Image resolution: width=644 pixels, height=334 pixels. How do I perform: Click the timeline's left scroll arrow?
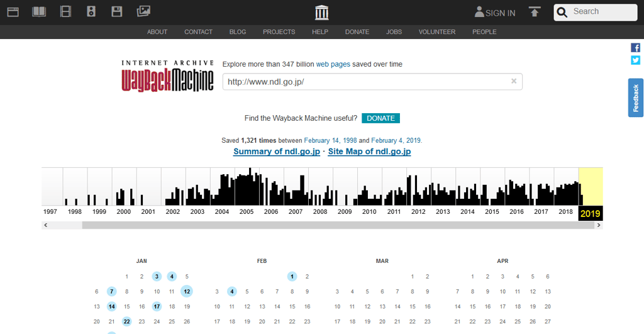45,225
